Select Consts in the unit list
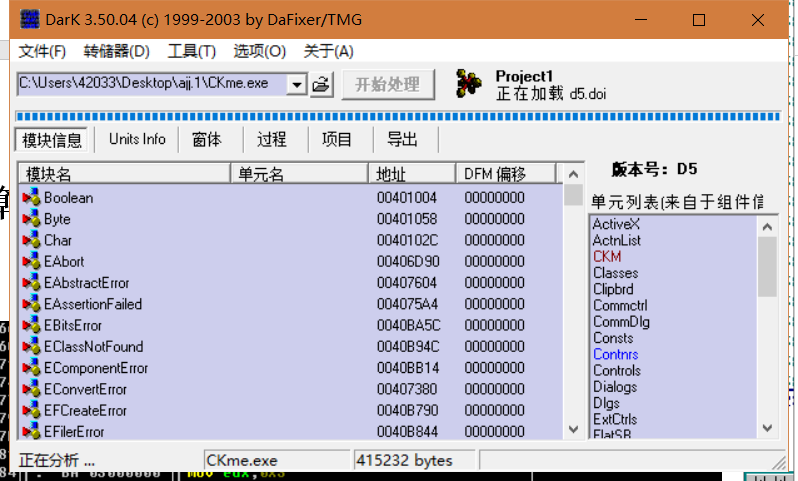 coord(613,338)
